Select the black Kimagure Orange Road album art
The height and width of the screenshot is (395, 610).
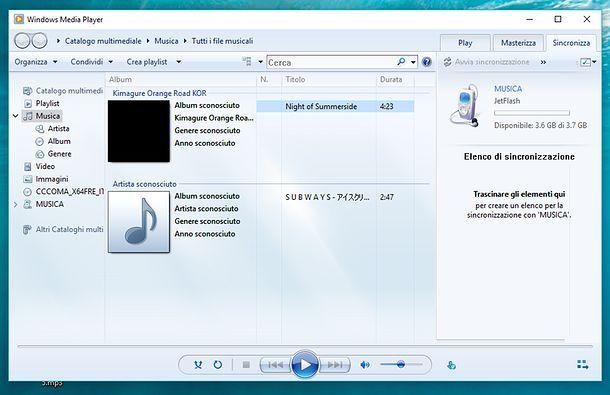(139, 131)
